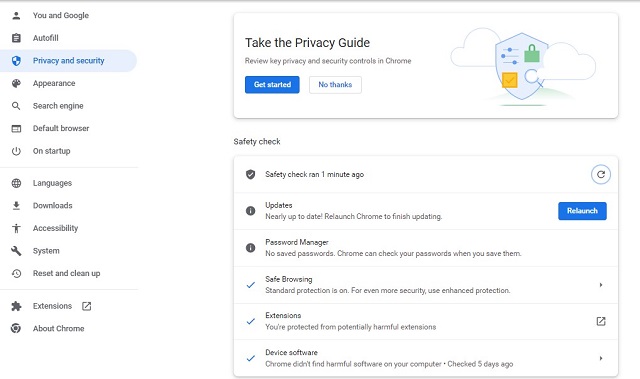The height and width of the screenshot is (379, 640).
Task: Click the 'Safety check' section heading
Action: click(257, 142)
